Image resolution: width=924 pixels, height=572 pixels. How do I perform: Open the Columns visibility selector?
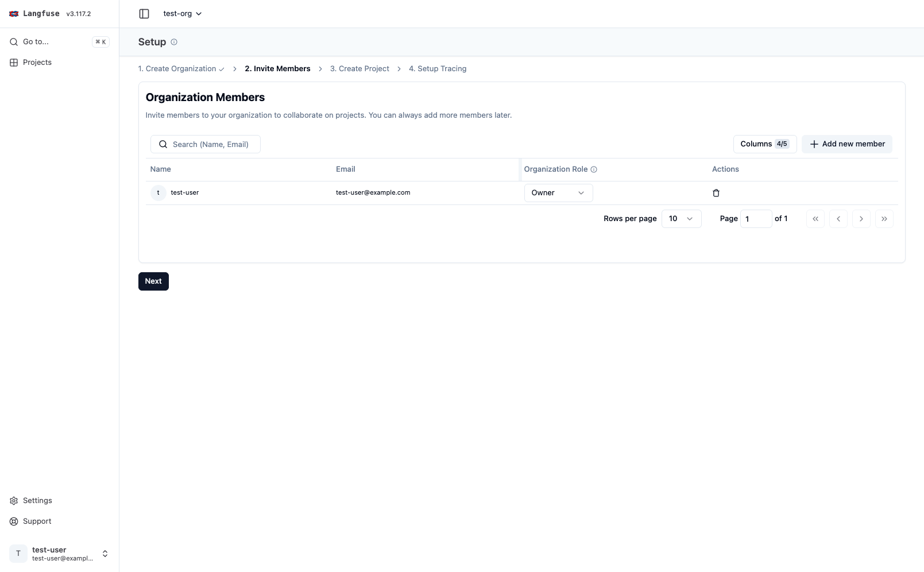coord(764,144)
